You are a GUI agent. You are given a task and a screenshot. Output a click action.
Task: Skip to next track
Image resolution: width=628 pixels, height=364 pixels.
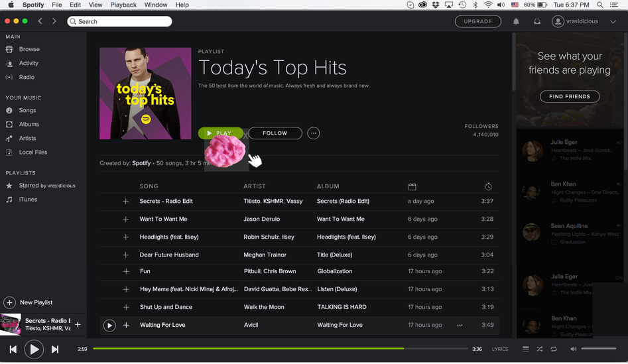coord(55,349)
